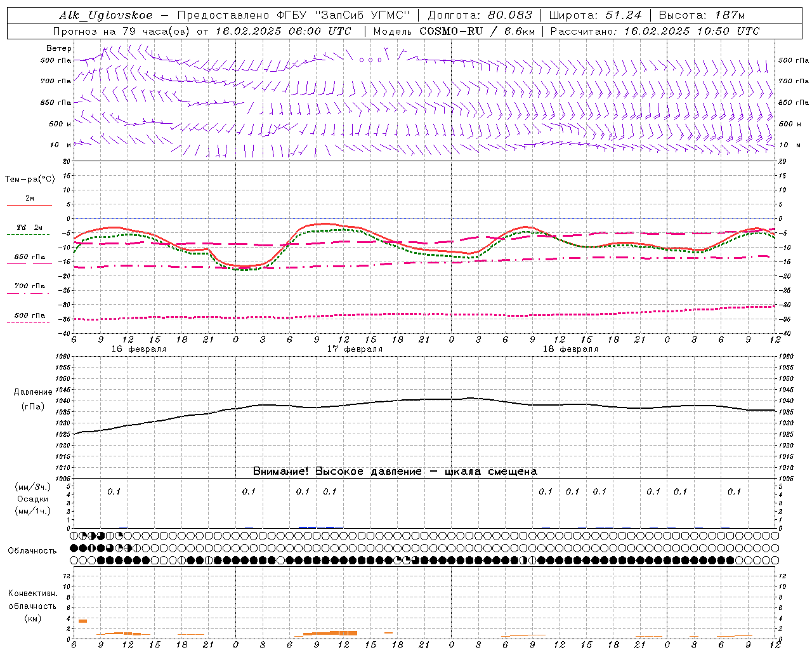Click the Alk_Uglovskoe station title
812x650 pixels.
[106, 16]
